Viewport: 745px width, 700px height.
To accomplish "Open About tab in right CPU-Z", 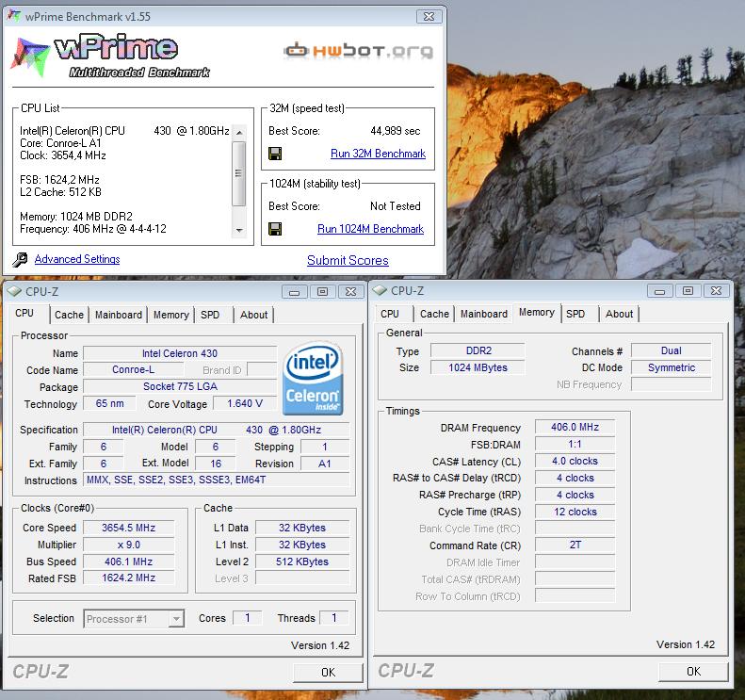I will pos(619,314).
